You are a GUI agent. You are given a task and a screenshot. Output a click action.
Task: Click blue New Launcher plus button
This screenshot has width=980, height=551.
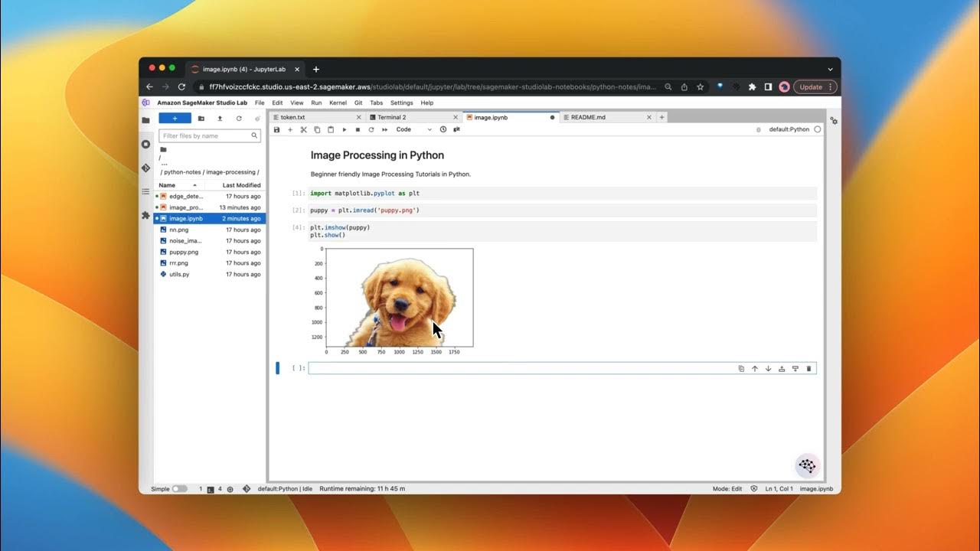pos(175,119)
